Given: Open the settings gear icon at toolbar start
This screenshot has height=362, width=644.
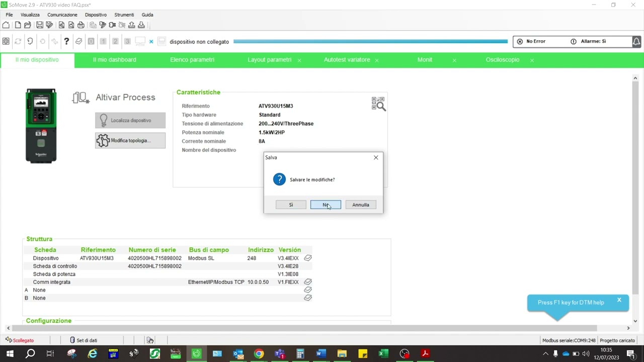Looking at the screenshot, I should tap(6, 41).
